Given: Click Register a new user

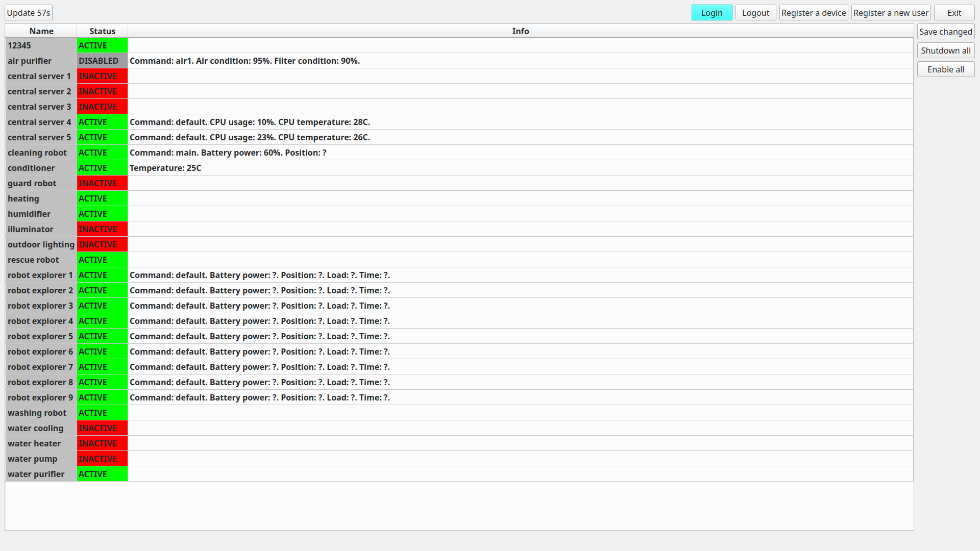Looking at the screenshot, I should 891,13.
